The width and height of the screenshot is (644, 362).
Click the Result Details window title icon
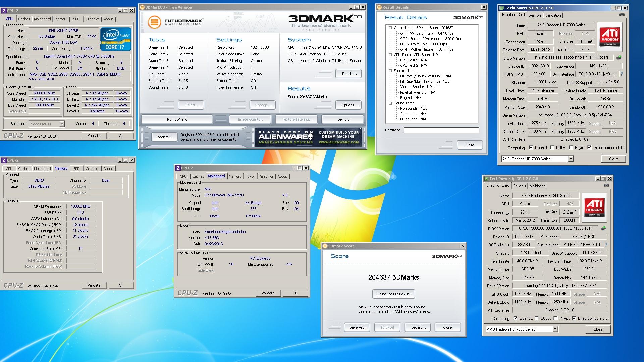point(379,7)
